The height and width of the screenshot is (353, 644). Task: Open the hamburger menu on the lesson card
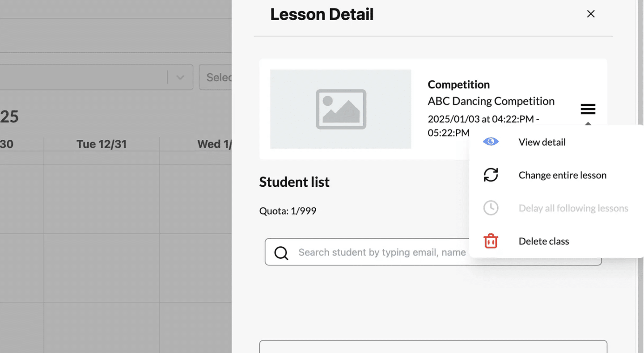pos(588,109)
